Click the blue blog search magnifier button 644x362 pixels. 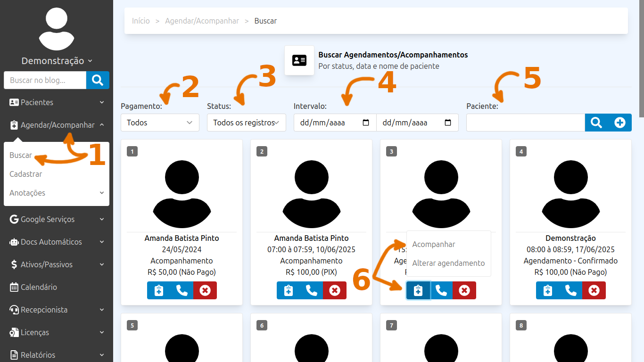coord(98,80)
